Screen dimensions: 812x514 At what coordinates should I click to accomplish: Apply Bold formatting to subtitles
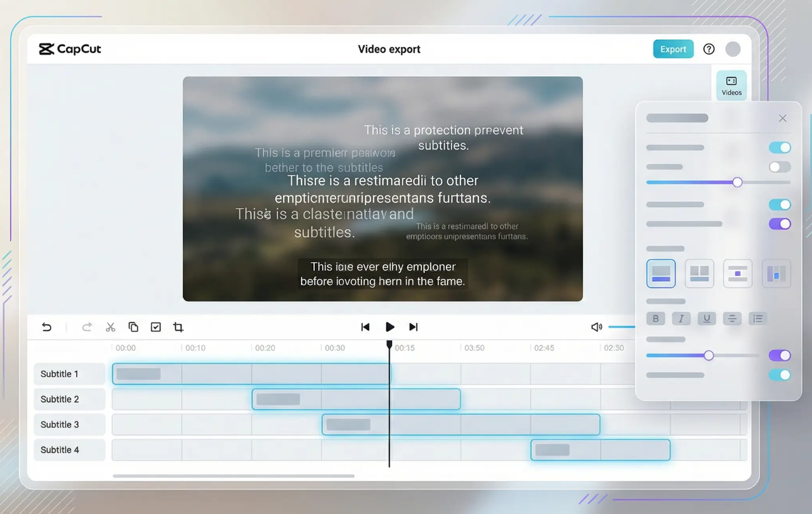point(656,319)
